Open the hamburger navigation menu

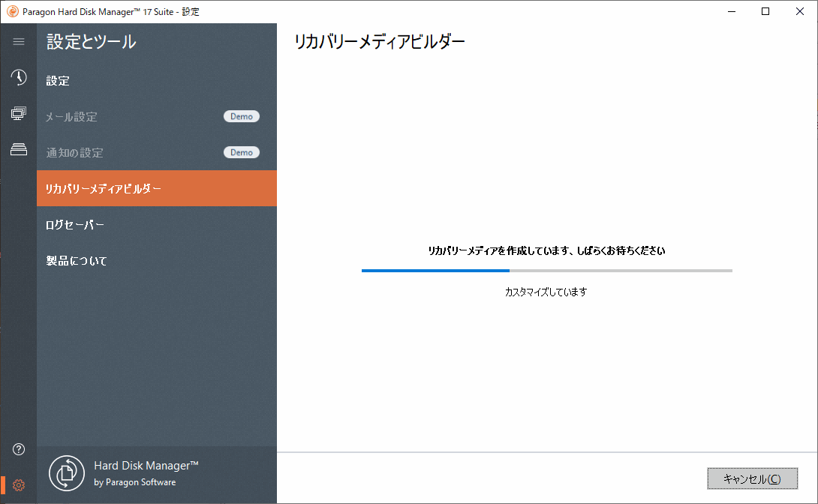click(x=18, y=41)
